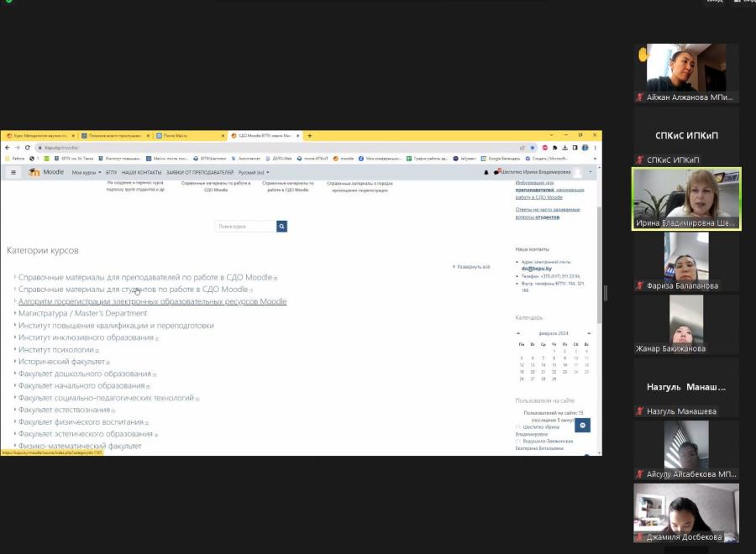Select НАШИ КОНТАКТЫ in the navigation bar
The image size is (756, 554).
click(x=141, y=172)
